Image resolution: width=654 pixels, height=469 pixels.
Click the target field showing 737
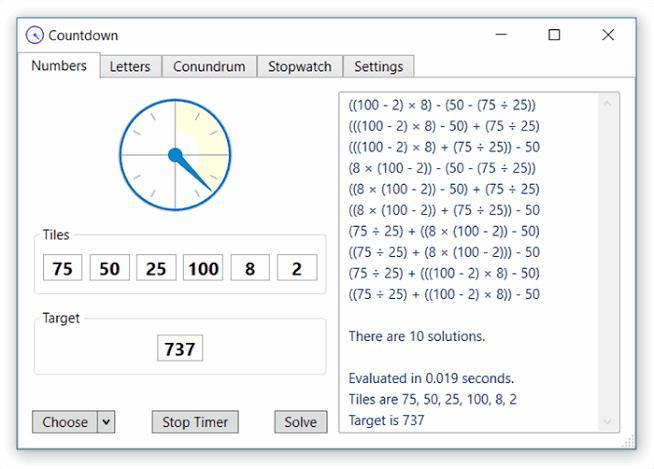pyautogui.click(x=180, y=348)
